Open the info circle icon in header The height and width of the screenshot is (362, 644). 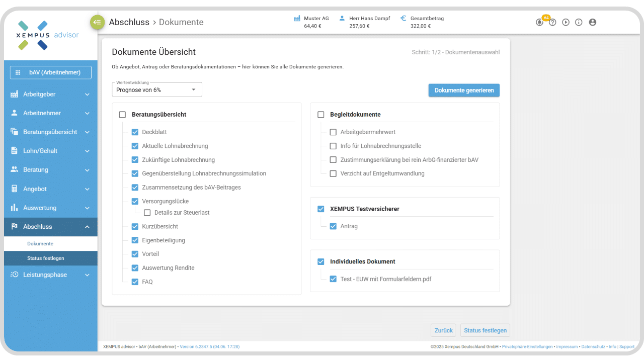click(579, 22)
